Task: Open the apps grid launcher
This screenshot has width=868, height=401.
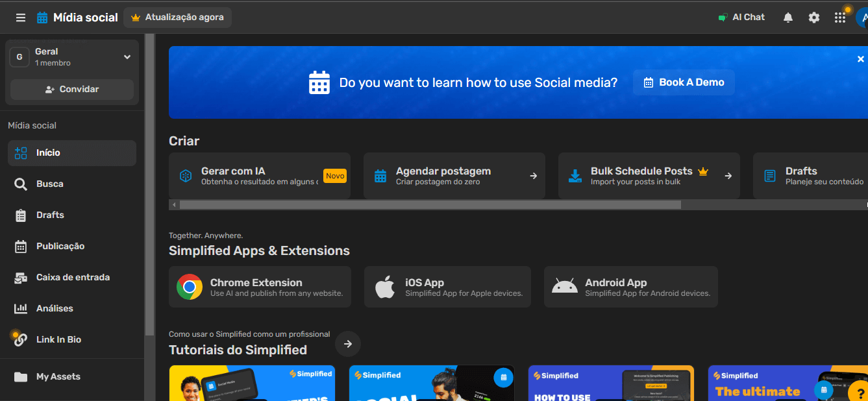Action: (840, 18)
